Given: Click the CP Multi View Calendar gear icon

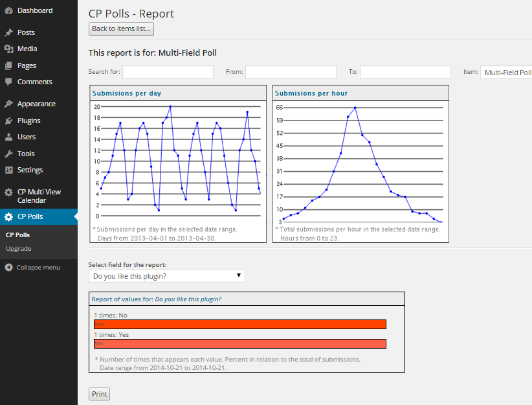Looking at the screenshot, I should [x=8, y=192].
